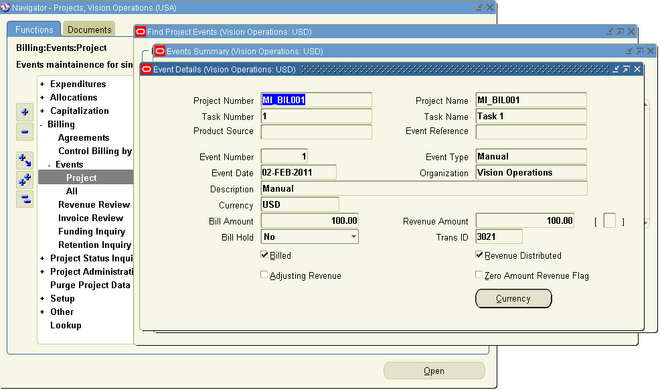Image resolution: width=660 pixels, height=390 pixels.
Task: Minimize the Events Summary window
Action: (x=629, y=51)
